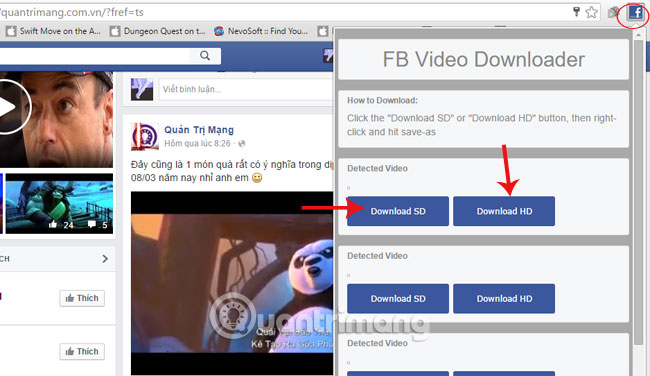This screenshot has width=650, height=376.
Task: Click the lower Thích like button
Action: point(82,352)
